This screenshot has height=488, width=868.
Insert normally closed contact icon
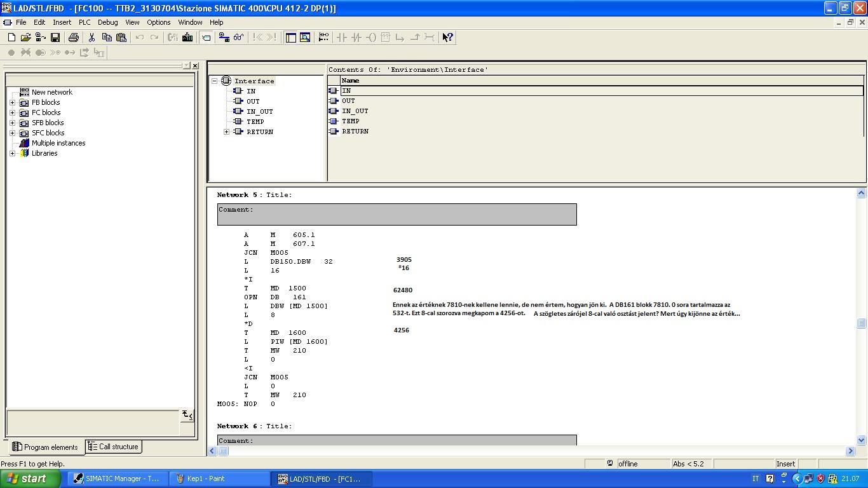pos(356,37)
